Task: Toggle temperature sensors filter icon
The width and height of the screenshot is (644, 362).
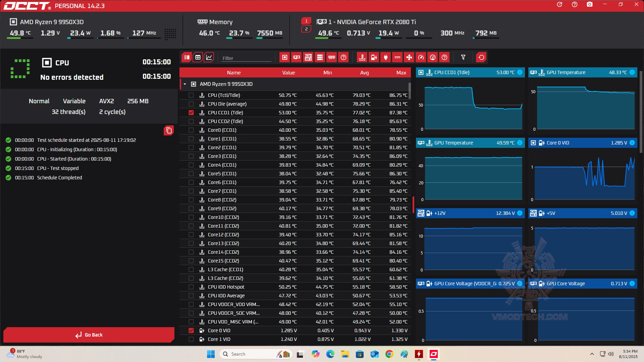Action: (x=362, y=57)
